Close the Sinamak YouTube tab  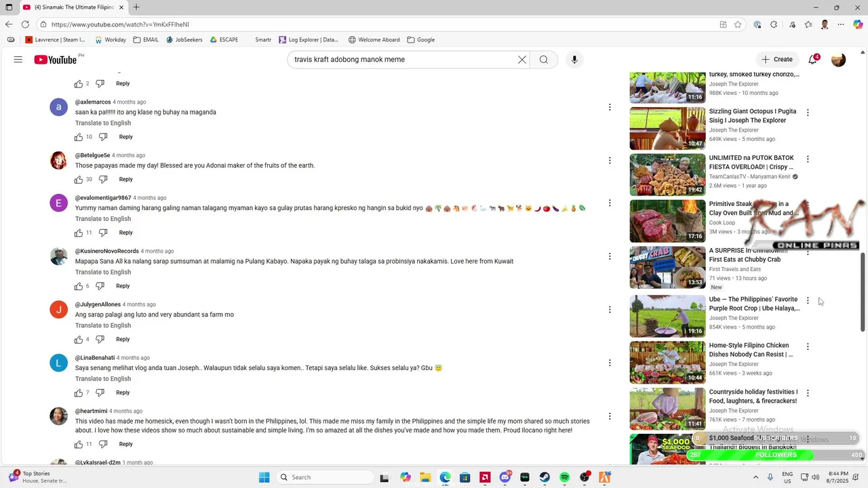click(x=122, y=7)
